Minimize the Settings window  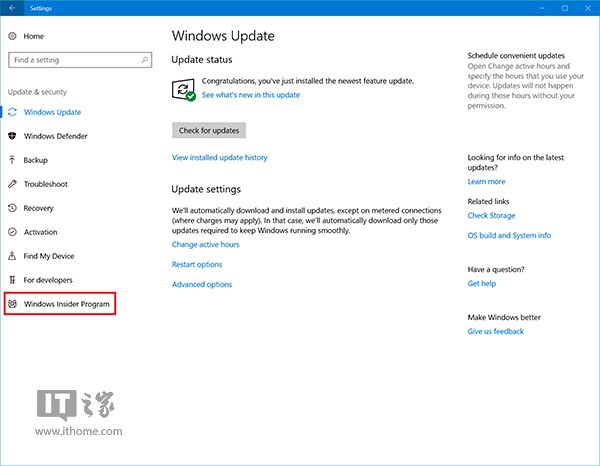tap(542, 8)
